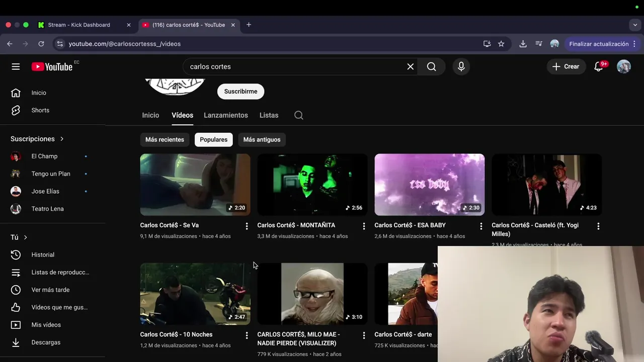
Task: Play the 10 Noches video thumbnail
Action: click(195, 294)
